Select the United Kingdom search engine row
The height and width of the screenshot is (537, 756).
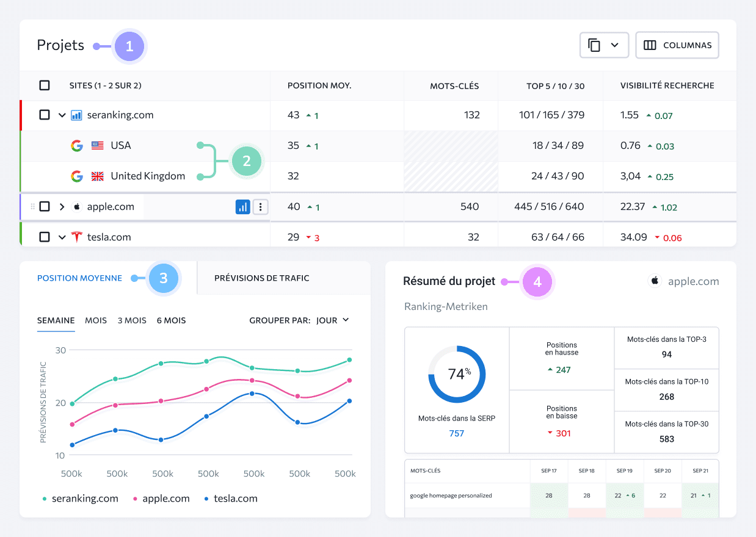click(145, 176)
